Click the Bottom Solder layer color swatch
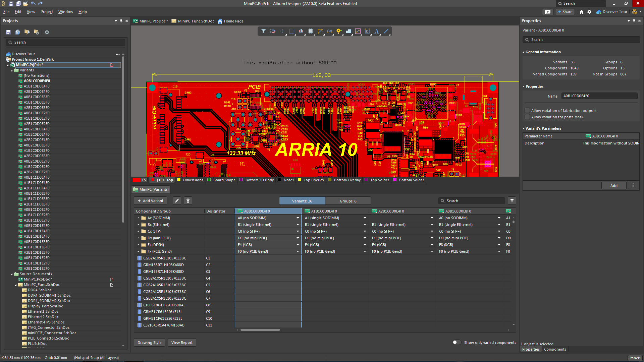The height and width of the screenshot is (362, 644). pyautogui.click(x=395, y=180)
